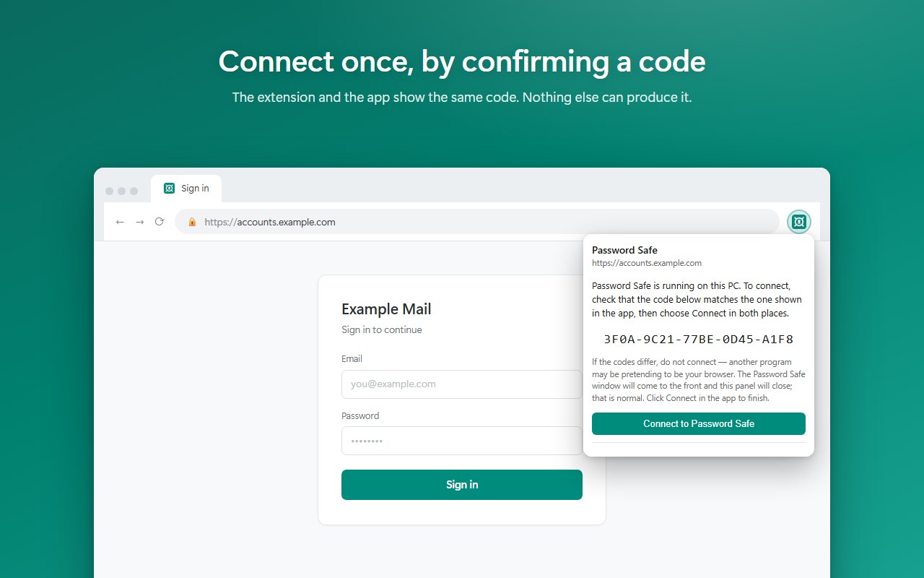Click the browser back arrow
Viewport: 924px width, 578px height.
pos(120,222)
